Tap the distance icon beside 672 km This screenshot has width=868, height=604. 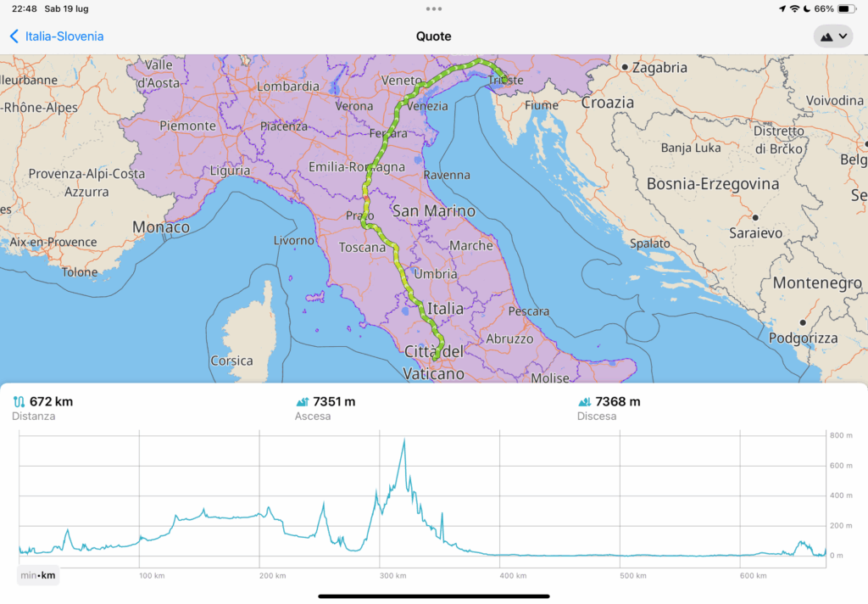click(x=19, y=402)
